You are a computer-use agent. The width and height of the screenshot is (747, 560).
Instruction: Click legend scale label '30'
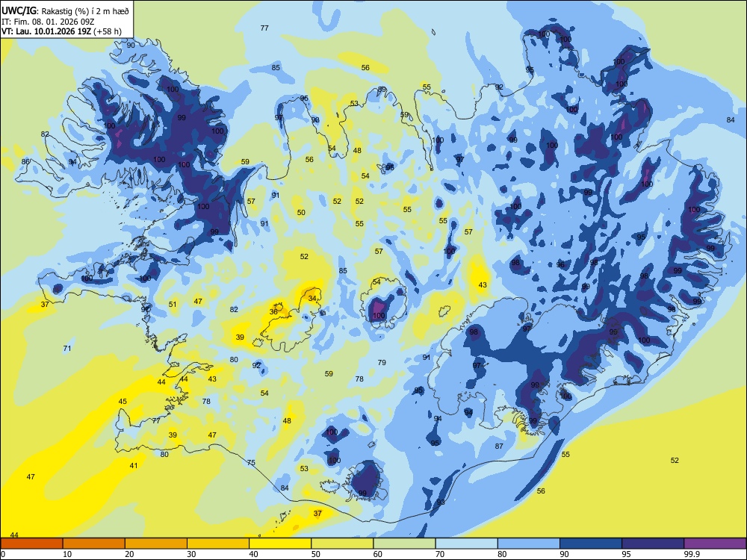point(191,554)
